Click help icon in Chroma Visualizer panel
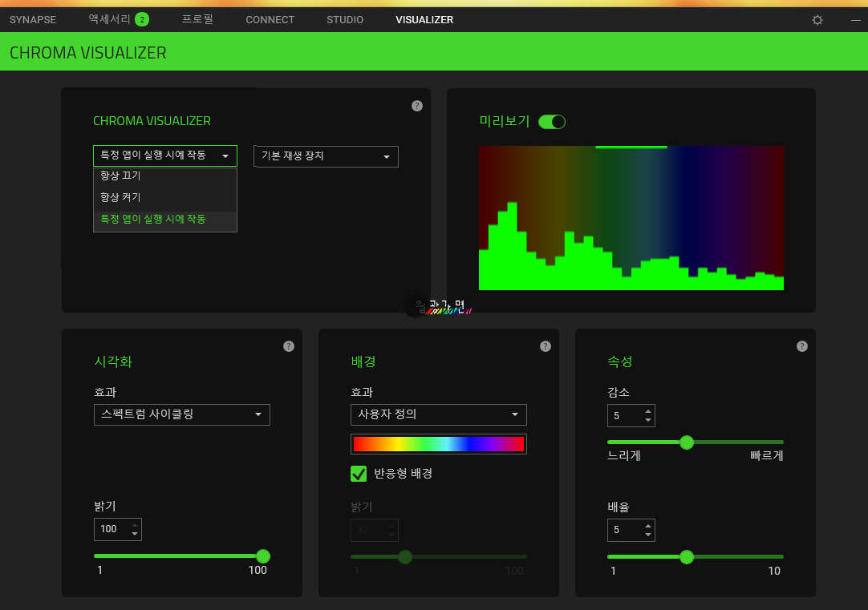Screen dimensions: 868x610 coord(417,106)
